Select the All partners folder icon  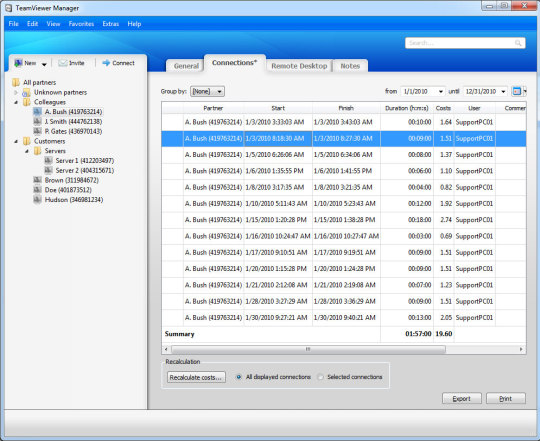[16, 82]
